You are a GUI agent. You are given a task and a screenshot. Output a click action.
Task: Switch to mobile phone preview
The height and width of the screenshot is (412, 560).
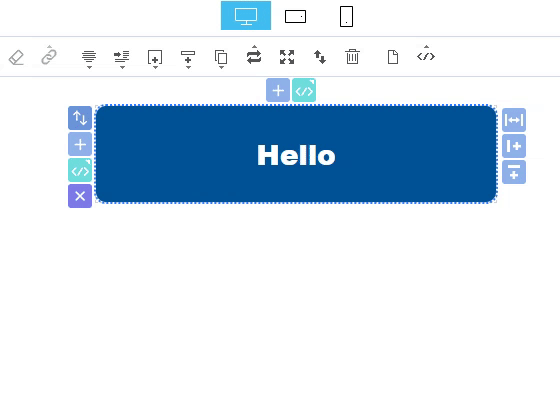click(x=346, y=16)
